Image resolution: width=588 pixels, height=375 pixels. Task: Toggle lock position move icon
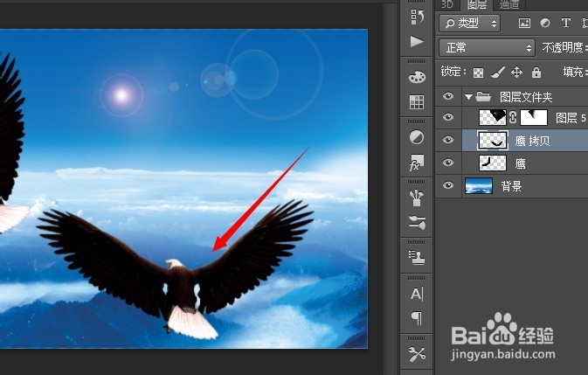pos(516,72)
